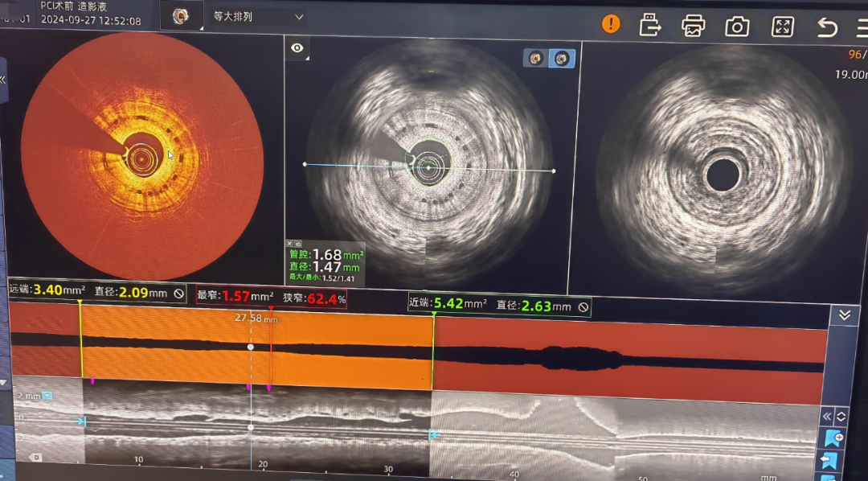Screen dimensions: 868x481
Task: Close the lumen measurement box
Action: click(289, 243)
